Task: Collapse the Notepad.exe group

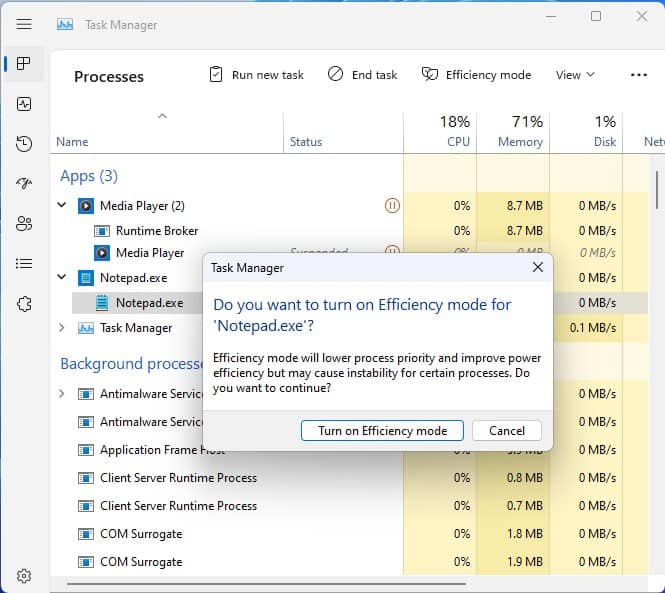Action: click(x=61, y=277)
